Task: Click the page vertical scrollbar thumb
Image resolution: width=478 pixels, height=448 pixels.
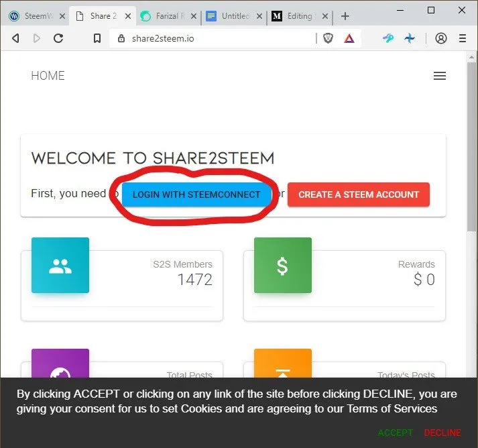Action: point(471,147)
